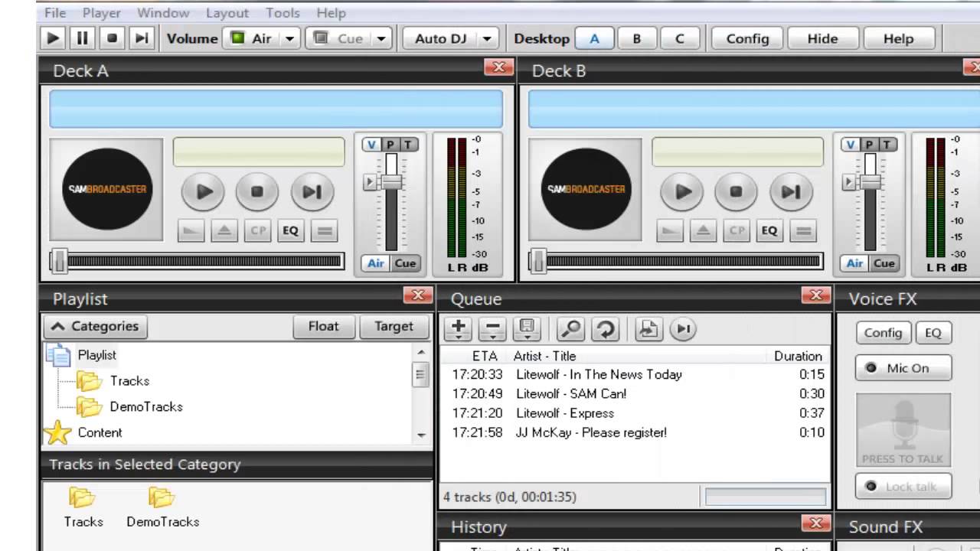Select the P mode on Deck A
The width and height of the screenshot is (980, 551).
click(390, 145)
